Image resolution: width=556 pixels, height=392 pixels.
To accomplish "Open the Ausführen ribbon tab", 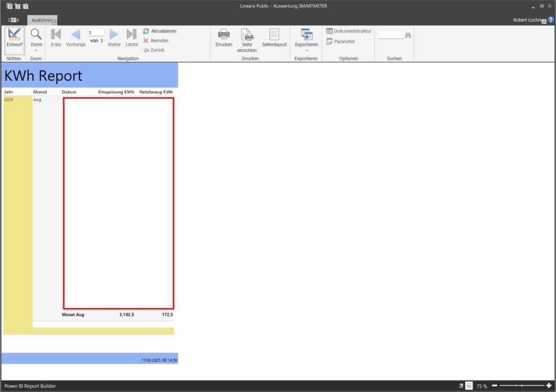I will tap(42, 20).
